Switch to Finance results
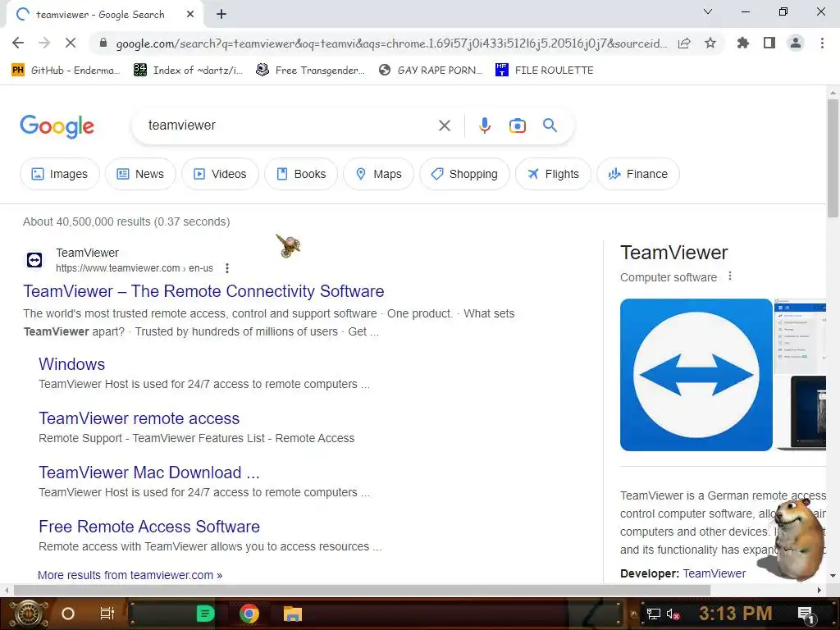 point(638,174)
